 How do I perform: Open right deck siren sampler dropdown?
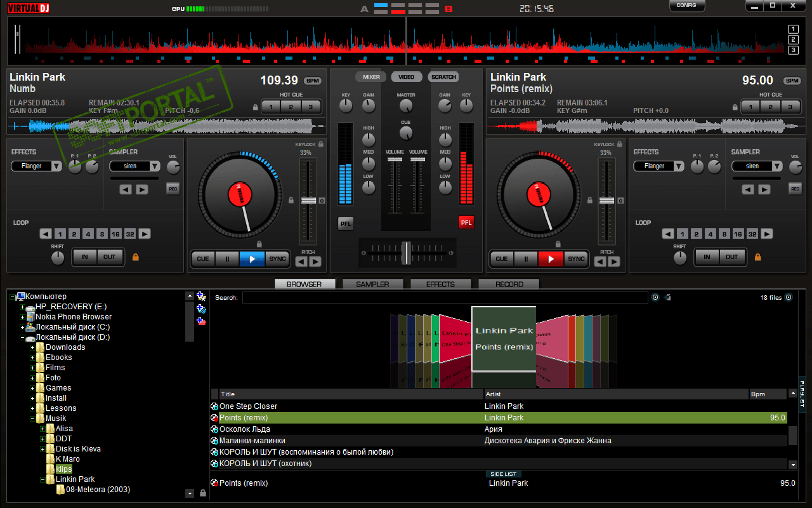click(757, 166)
